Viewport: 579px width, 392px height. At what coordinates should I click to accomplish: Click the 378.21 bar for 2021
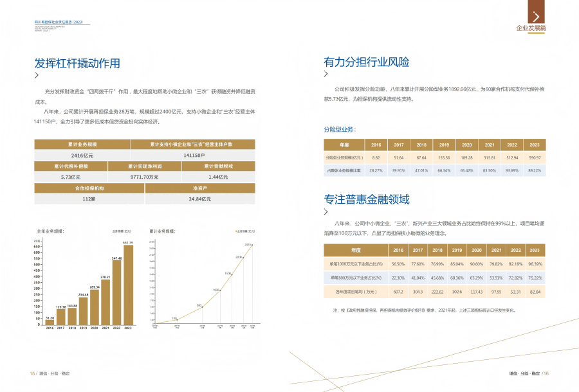pos(106,302)
